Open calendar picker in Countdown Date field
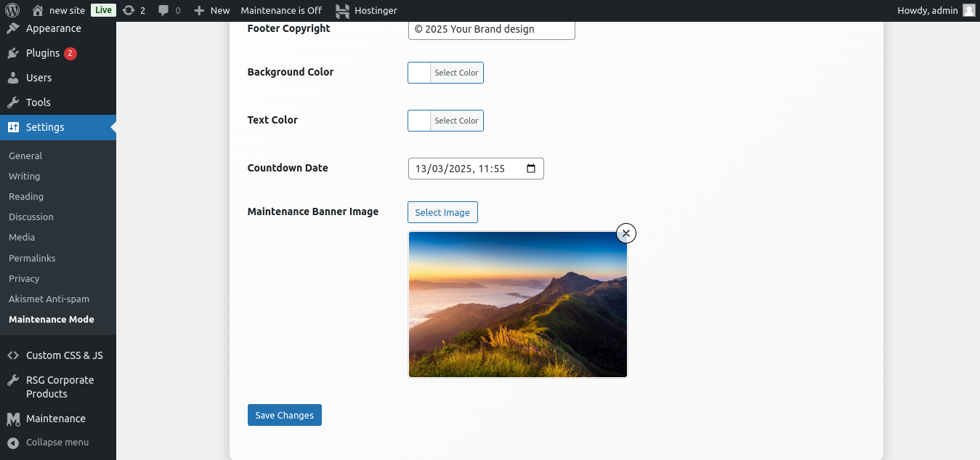The image size is (980, 460). (x=531, y=169)
